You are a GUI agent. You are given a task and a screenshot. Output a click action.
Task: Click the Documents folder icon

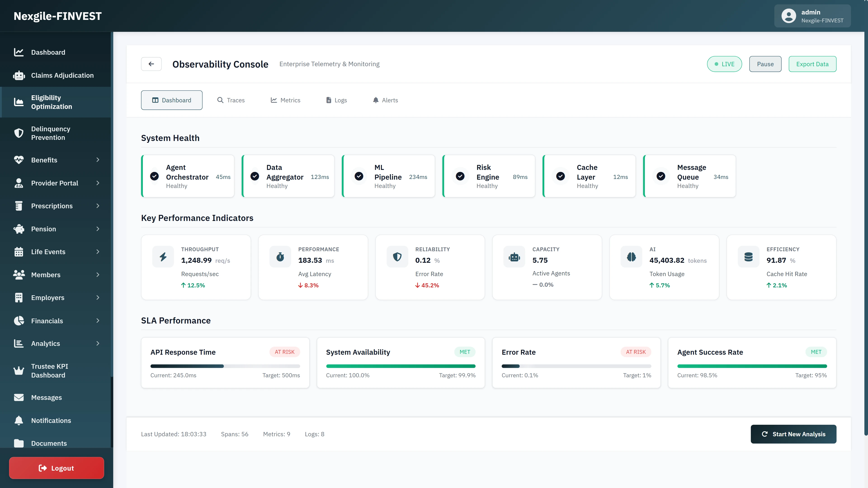[19, 443]
